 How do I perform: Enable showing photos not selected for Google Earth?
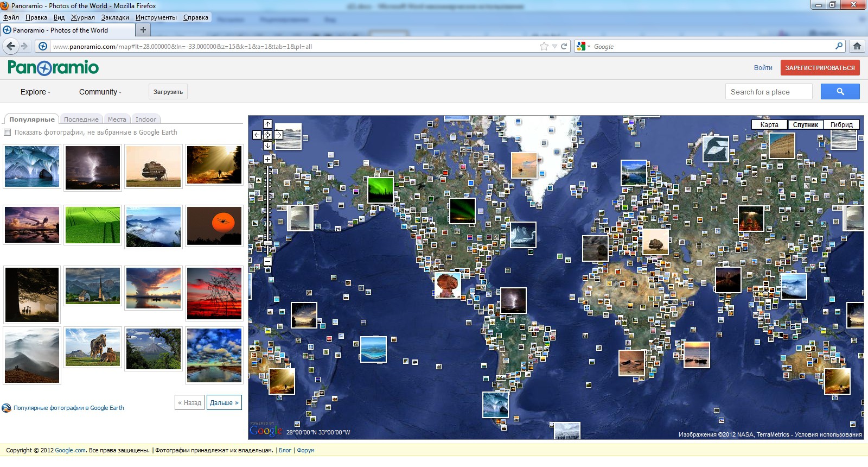(8, 132)
